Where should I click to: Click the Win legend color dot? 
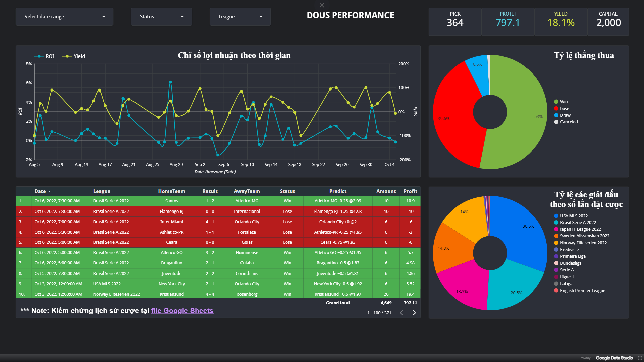(x=556, y=102)
